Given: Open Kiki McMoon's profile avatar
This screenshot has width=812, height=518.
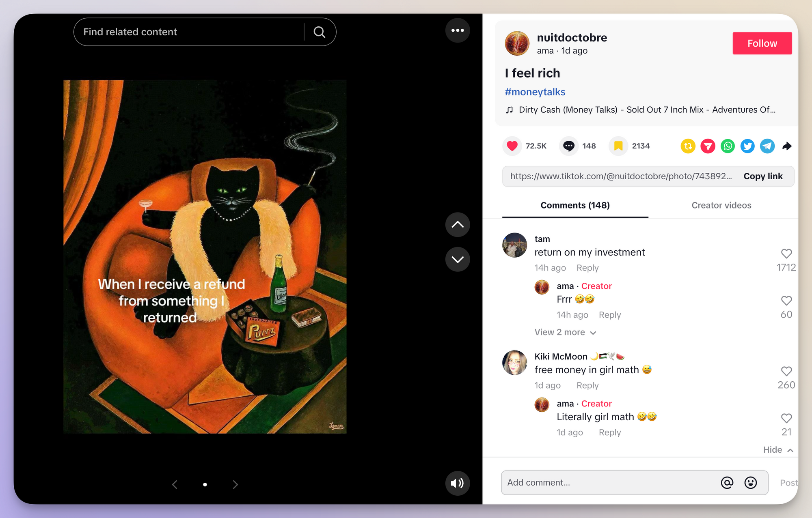Looking at the screenshot, I should pos(515,363).
